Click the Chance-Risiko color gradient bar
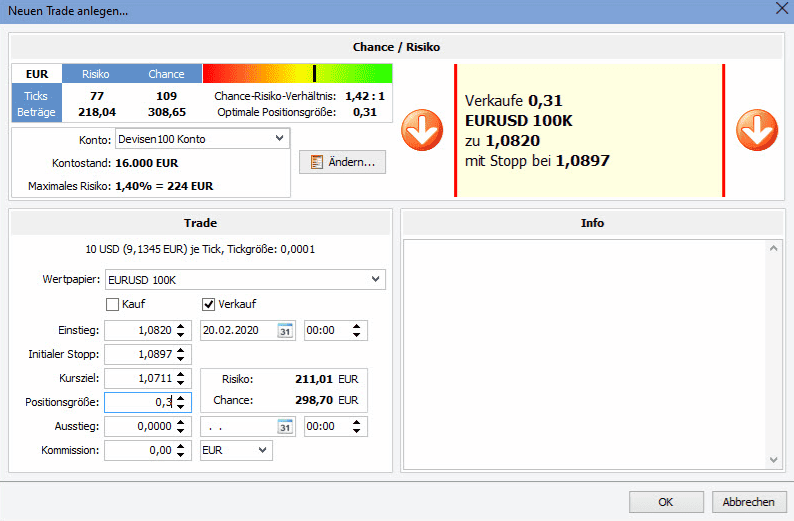794x521 pixels. (297, 74)
